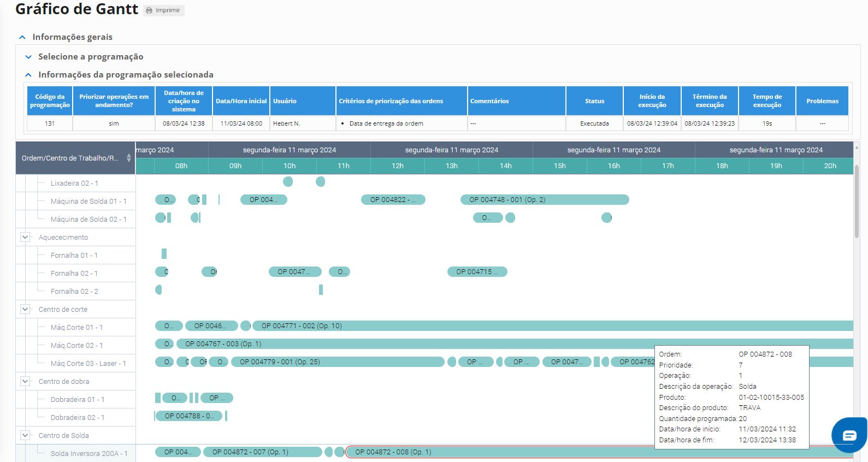Click the OP 004715 bar on Fornalha 02
868x462 pixels.
pyautogui.click(x=477, y=272)
